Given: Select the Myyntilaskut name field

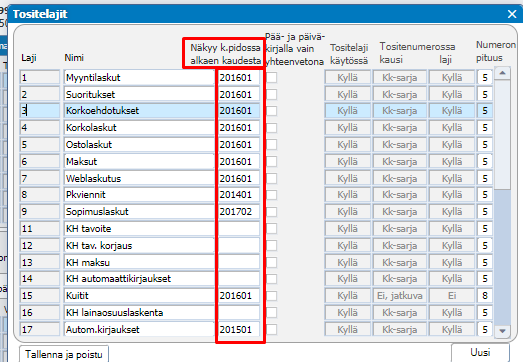Looking at the screenshot, I should click(139, 78).
